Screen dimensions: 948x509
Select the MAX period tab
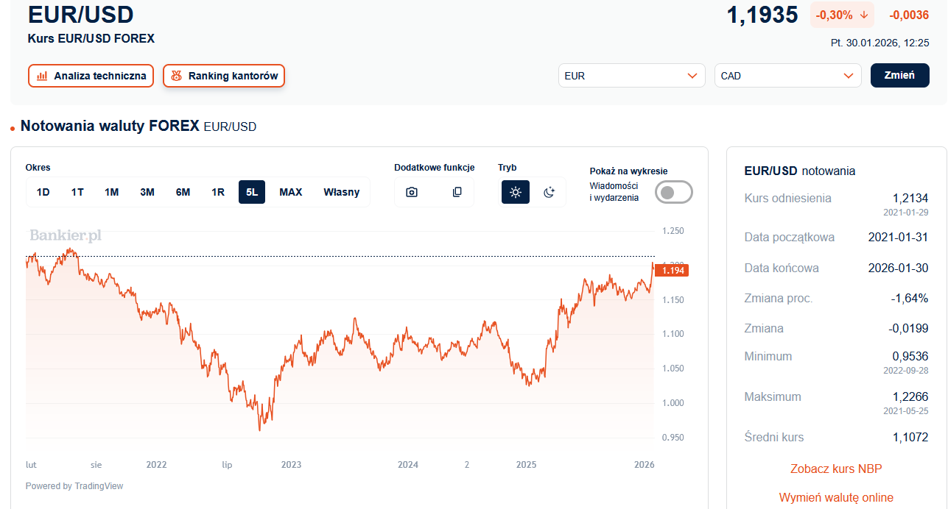click(x=290, y=192)
